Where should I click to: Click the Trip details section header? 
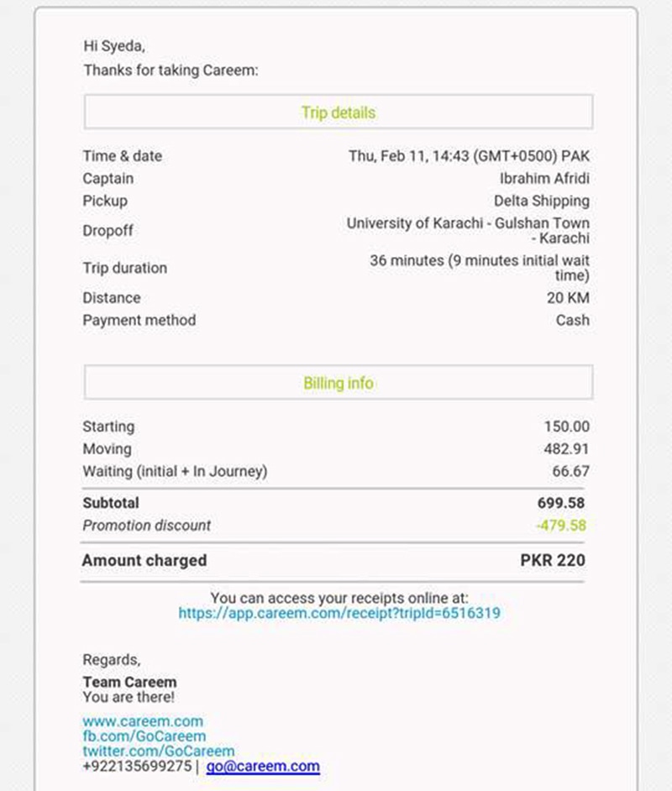(338, 112)
